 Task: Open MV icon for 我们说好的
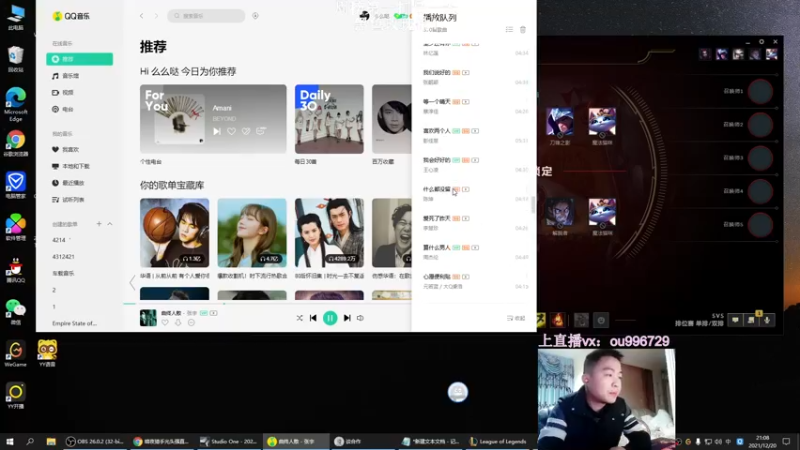click(466, 73)
